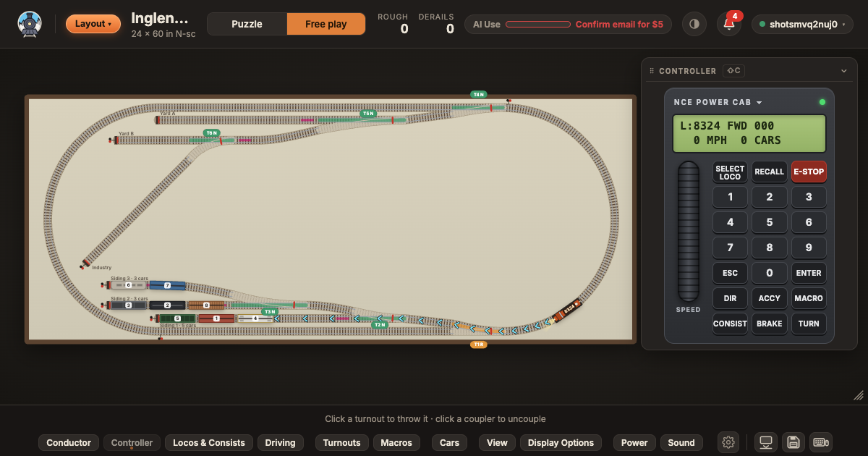Open the Cars tab
This screenshot has height=456, width=868.
pos(450,443)
